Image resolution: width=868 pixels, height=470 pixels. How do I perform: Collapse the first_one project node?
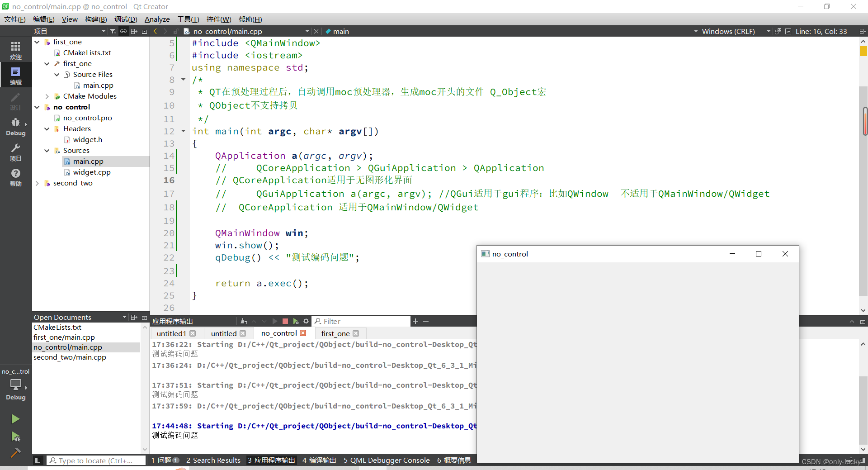[x=37, y=42]
